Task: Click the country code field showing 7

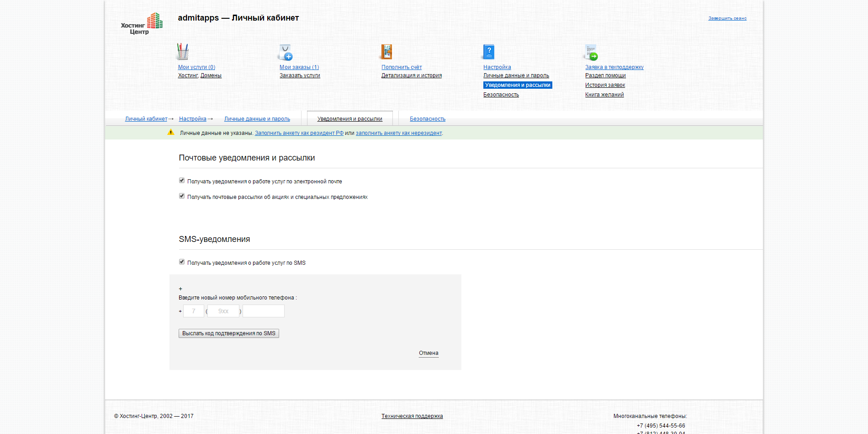Action: tap(194, 311)
